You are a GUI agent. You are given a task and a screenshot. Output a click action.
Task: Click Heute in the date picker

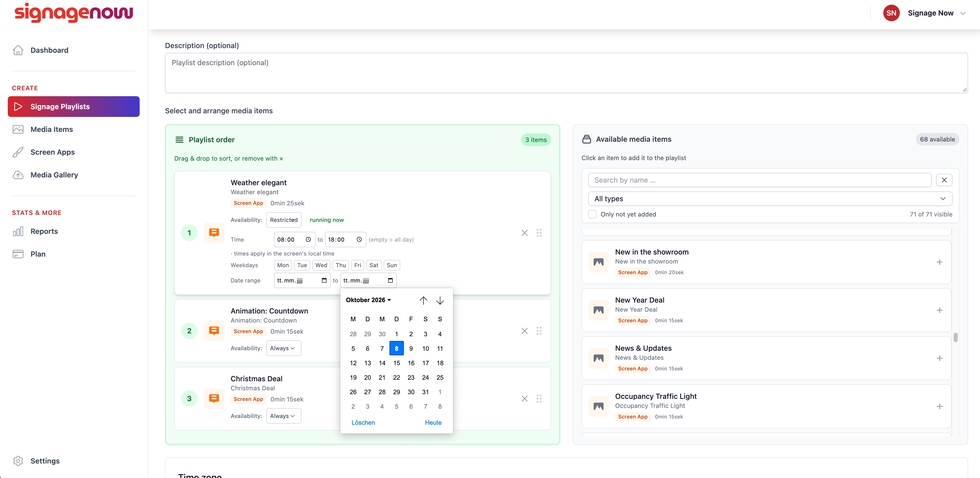(x=433, y=422)
